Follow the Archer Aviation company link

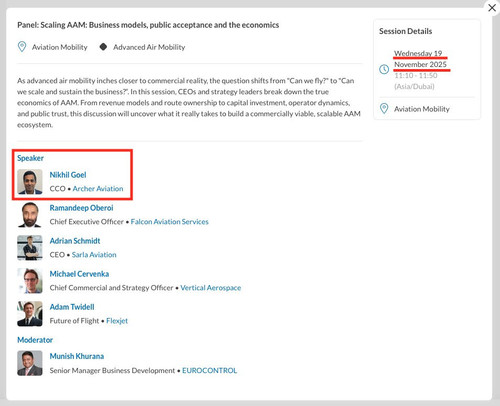[98, 189]
